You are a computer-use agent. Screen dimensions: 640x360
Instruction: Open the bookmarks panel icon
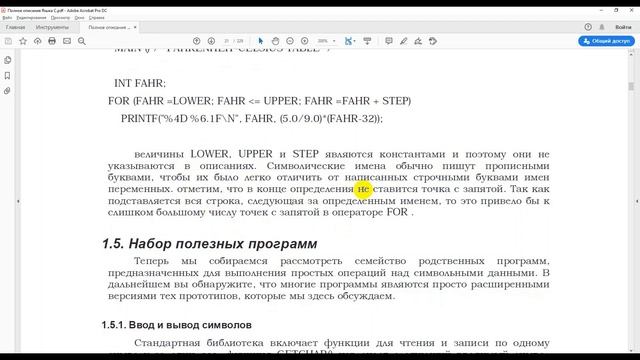click(7, 76)
